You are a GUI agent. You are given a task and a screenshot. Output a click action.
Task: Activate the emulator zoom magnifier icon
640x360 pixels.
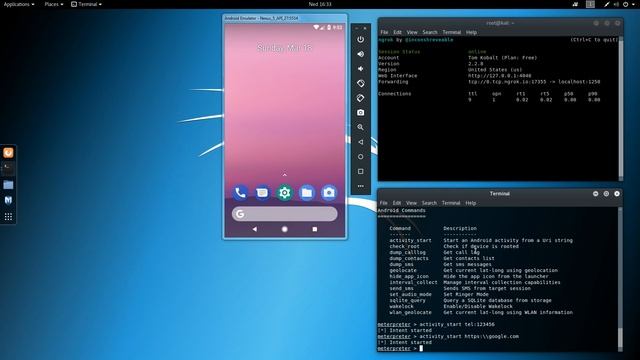pyautogui.click(x=360, y=127)
